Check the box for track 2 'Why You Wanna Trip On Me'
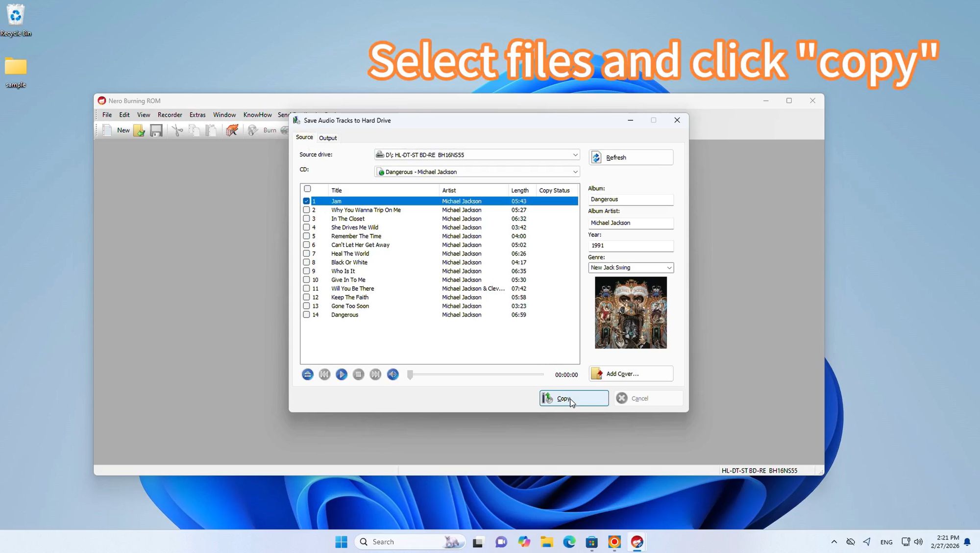Screen dimensions: 980x553 tap(306, 210)
